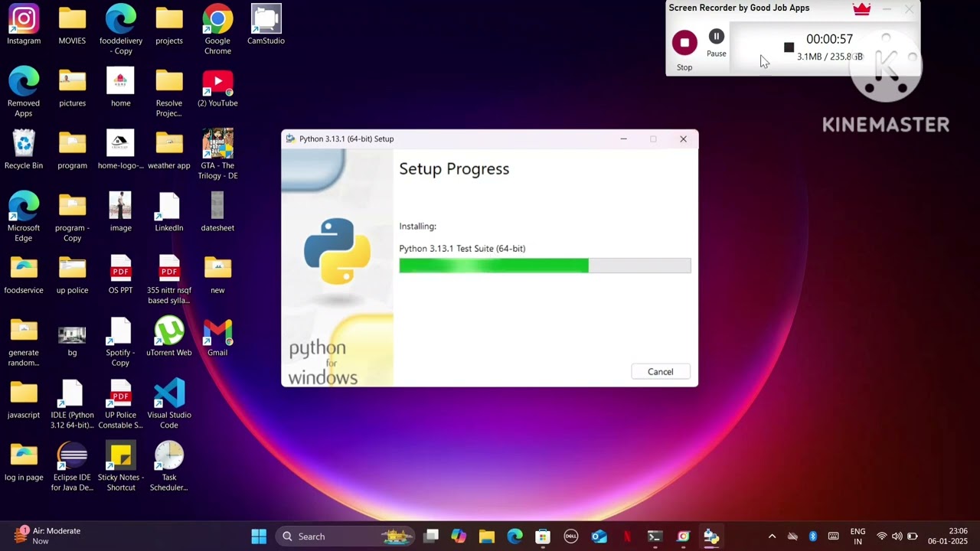Viewport: 980px width, 551px height.
Task: Open the LinkedIn shortcut
Action: [169, 212]
